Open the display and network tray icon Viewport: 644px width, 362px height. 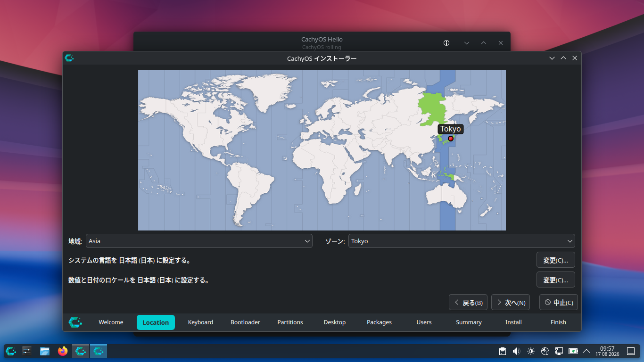559,351
